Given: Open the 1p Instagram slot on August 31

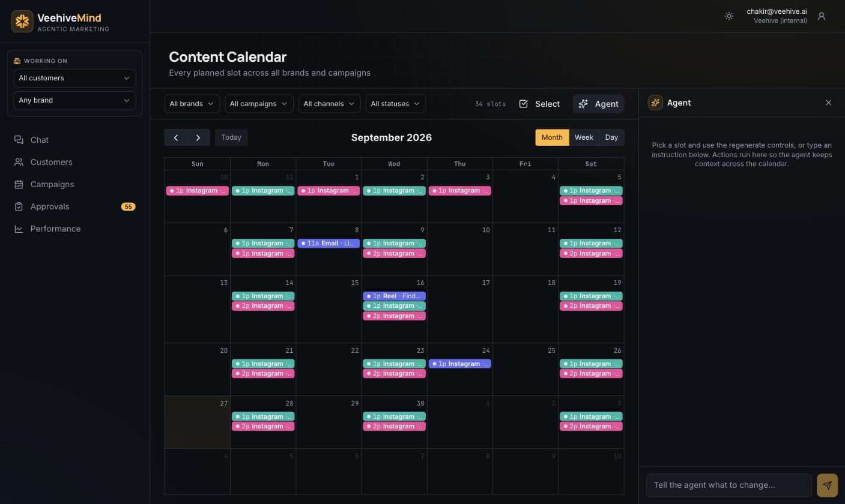Looking at the screenshot, I should [263, 191].
